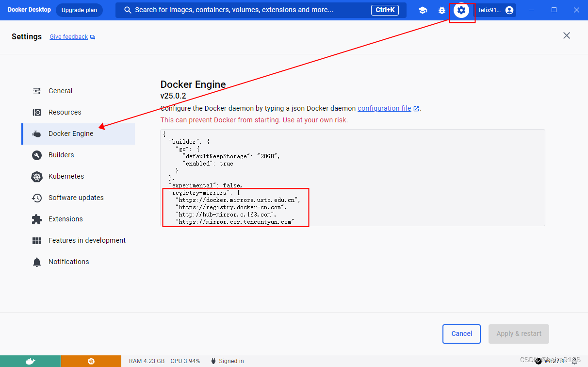Click the CPU 3.94% status text
This screenshot has width=588, height=367.
pos(185,361)
